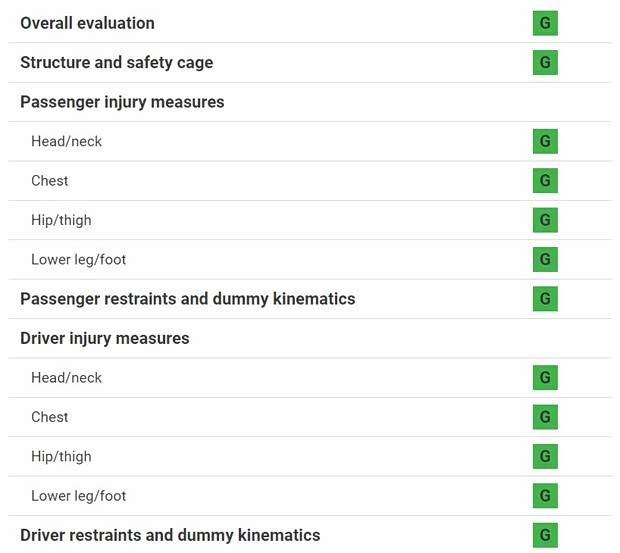The image size is (620, 553).
Task: Select the Overall evaluation row label
Action: click(x=87, y=23)
